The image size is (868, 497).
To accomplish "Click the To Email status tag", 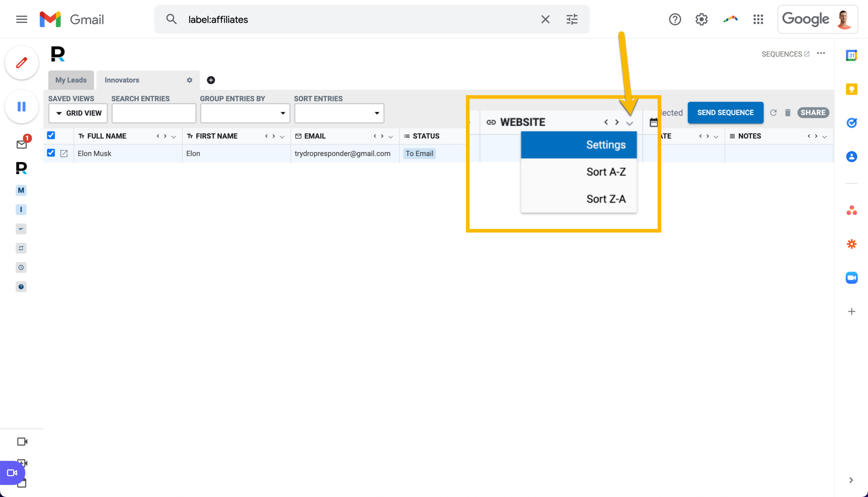I will 419,153.
